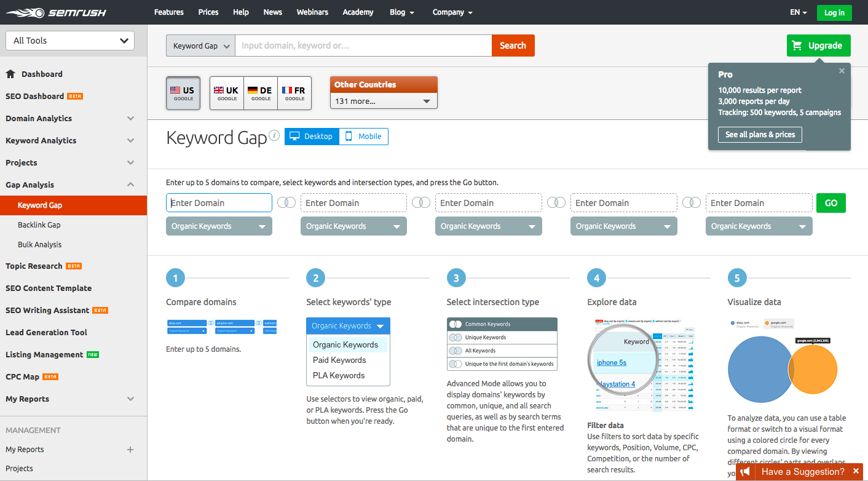The image size is (868, 481).
Task: Click the main search input field
Action: pos(363,46)
